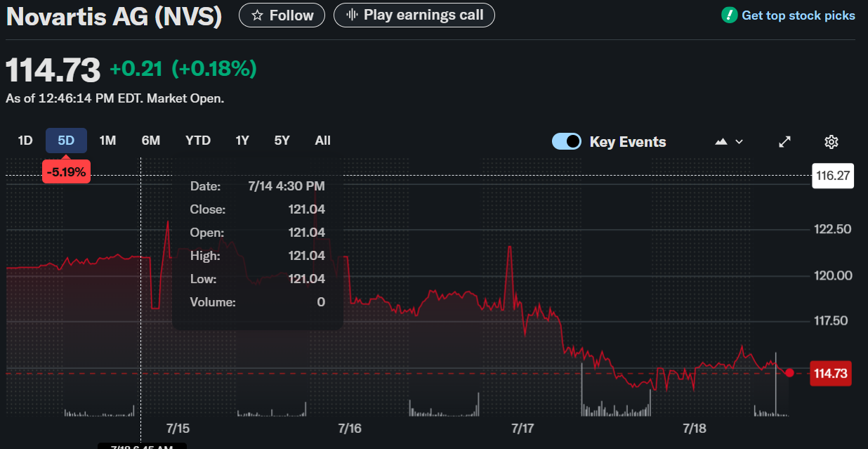Click the red current price dot on chart
This screenshot has height=449, width=868.
coord(789,372)
